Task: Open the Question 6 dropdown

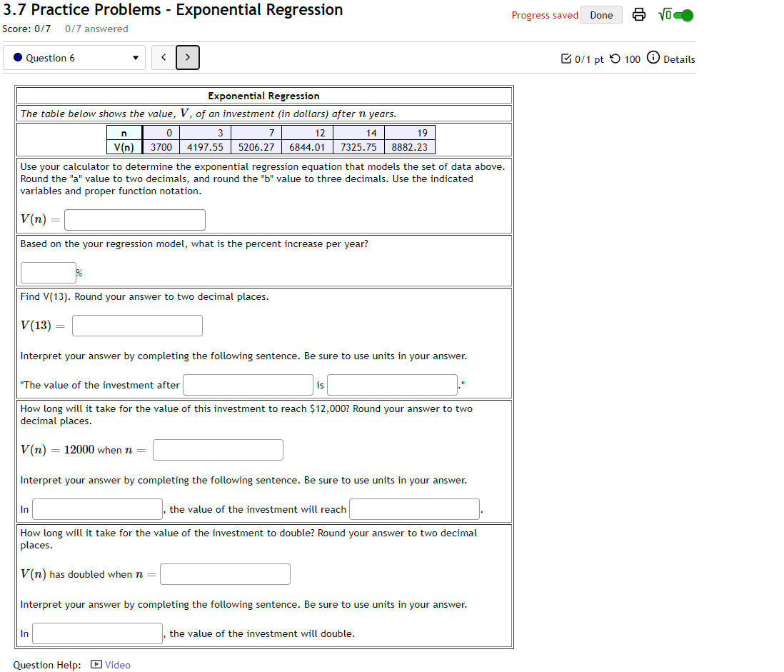Action: click(x=74, y=57)
